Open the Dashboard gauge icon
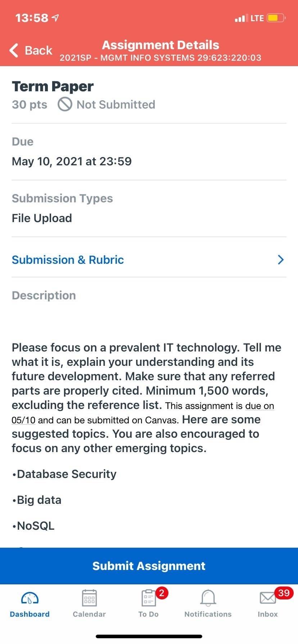The height and width of the screenshot is (644, 298). 30,598
